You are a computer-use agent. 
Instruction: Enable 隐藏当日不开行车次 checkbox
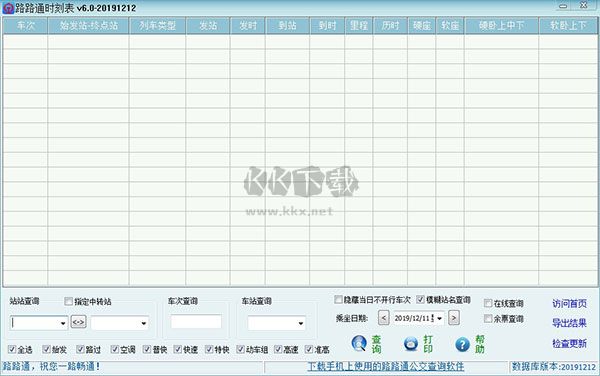pos(338,299)
